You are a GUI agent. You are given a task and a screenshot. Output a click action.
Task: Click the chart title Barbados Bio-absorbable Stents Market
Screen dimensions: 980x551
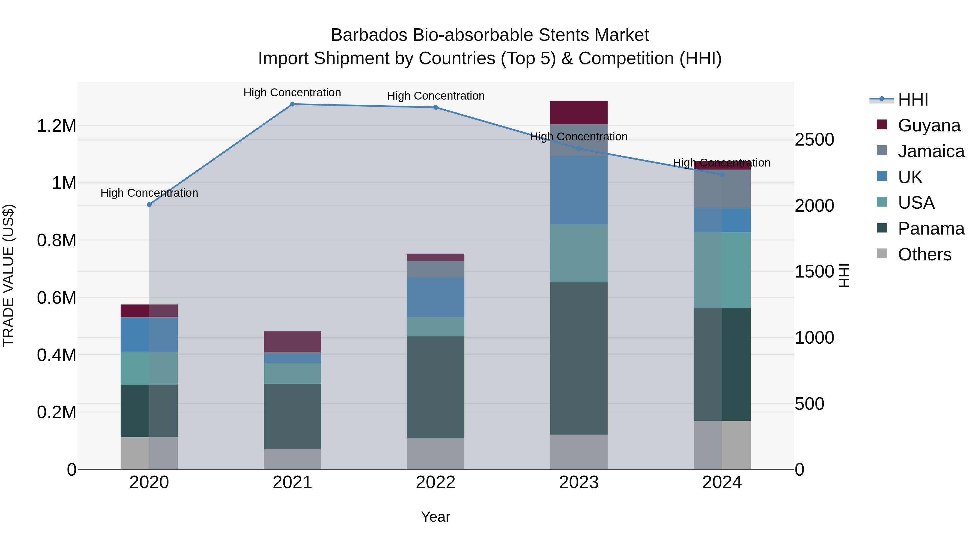pyautogui.click(x=490, y=35)
